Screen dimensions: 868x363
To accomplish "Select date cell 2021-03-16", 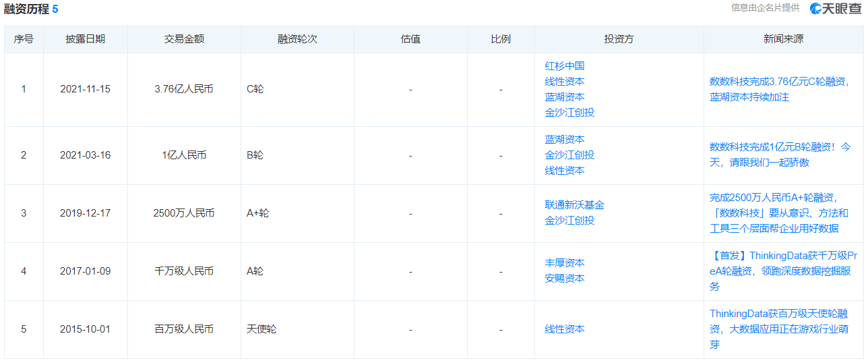I will point(86,155).
